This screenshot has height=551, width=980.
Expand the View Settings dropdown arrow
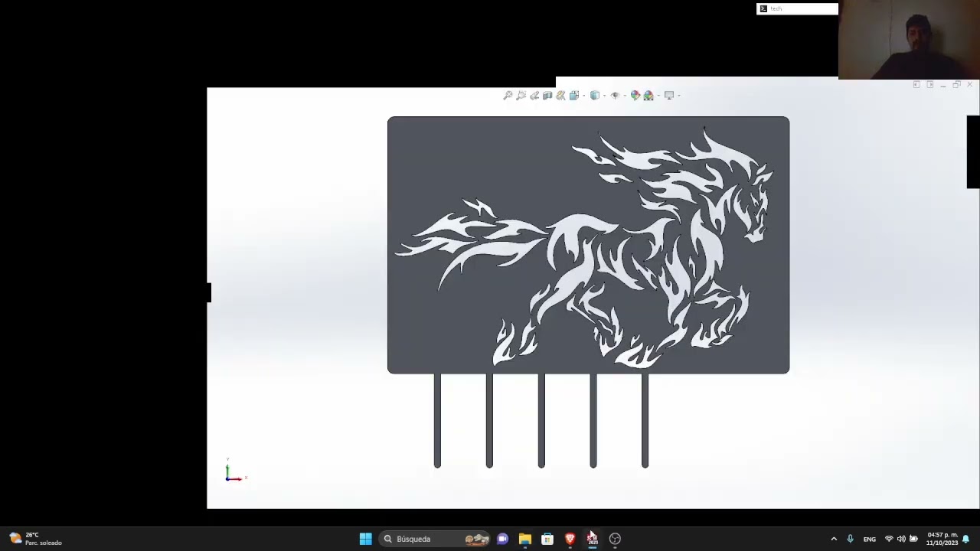679,96
